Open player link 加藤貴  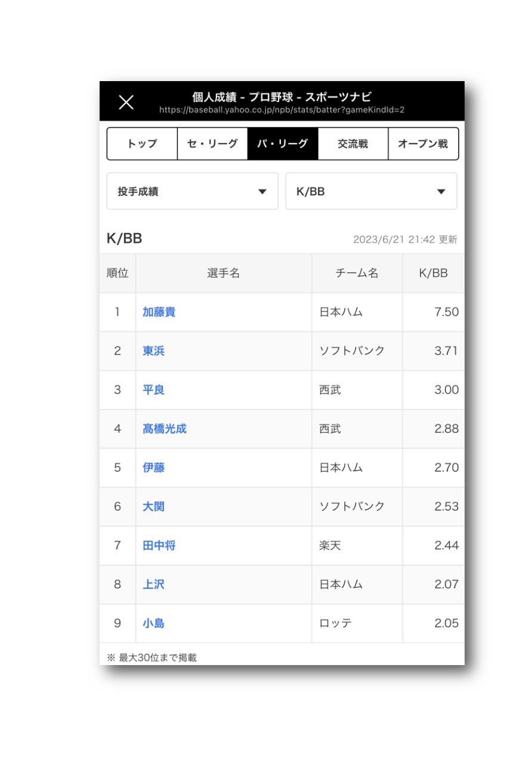[x=159, y=312]
